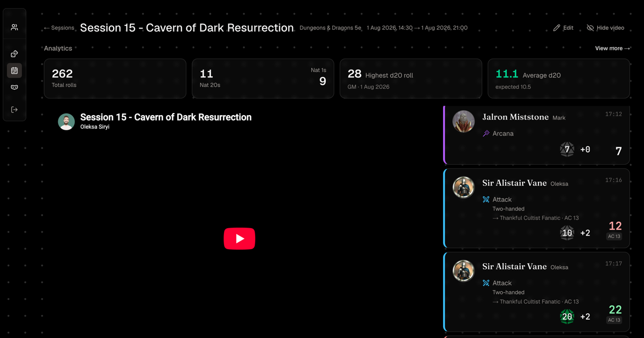Click crossed swords Attack icon at 17:17
Image resolution: width=644 pixels, height=338 pixels.
click(486, 283)
